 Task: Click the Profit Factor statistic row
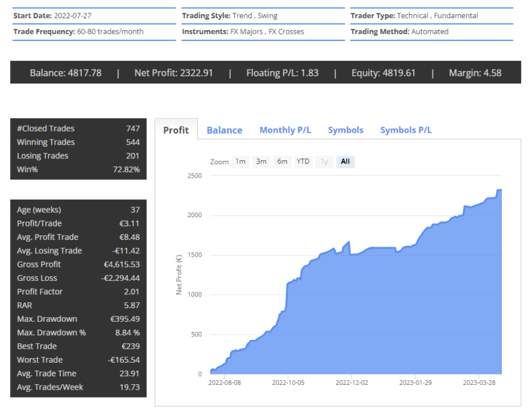coord(78,292)
